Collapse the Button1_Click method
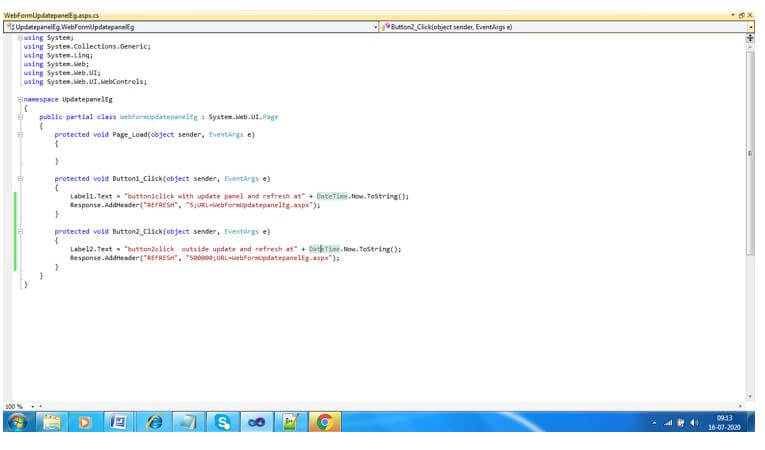765x450 pixels. click(x=20, y=179)
